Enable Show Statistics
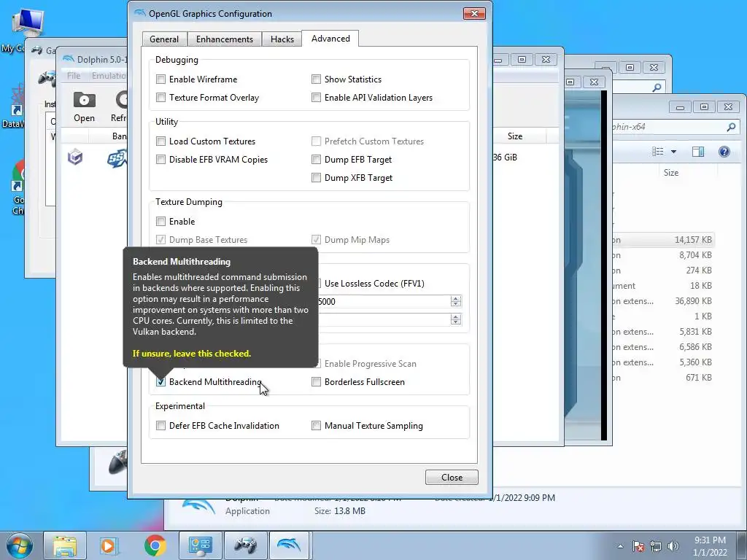 317,79
